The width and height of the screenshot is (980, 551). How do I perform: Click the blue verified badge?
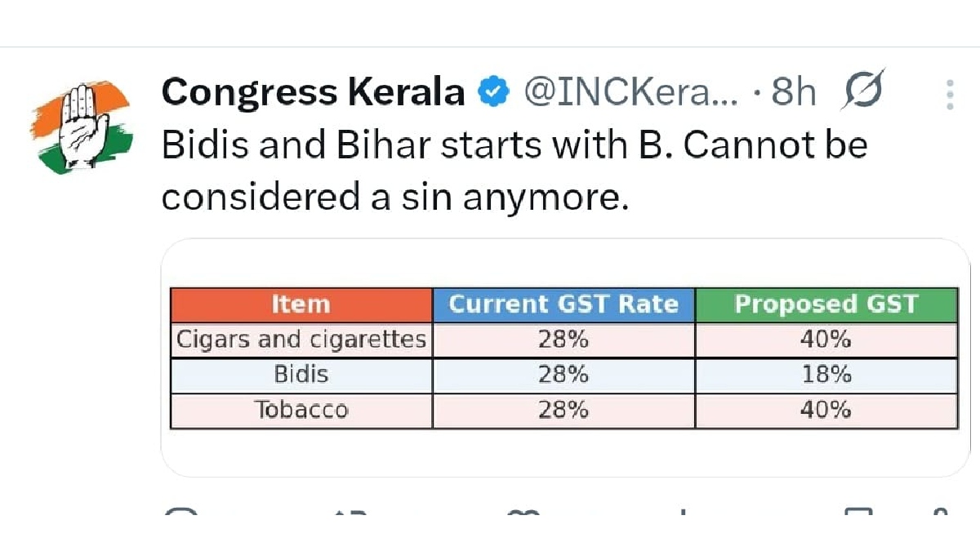pyautogui.click(x=493, y=93)
